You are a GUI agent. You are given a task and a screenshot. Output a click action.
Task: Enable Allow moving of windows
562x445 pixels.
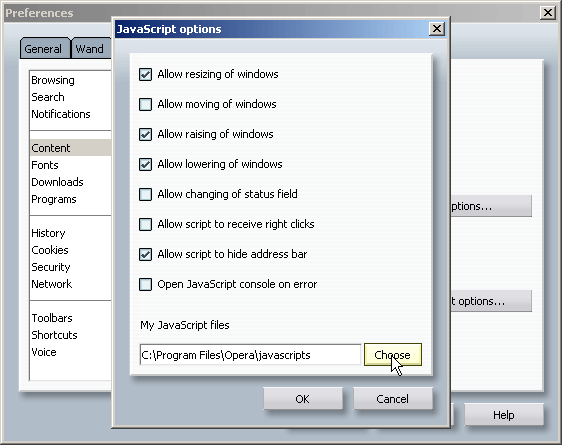point(145,105)
